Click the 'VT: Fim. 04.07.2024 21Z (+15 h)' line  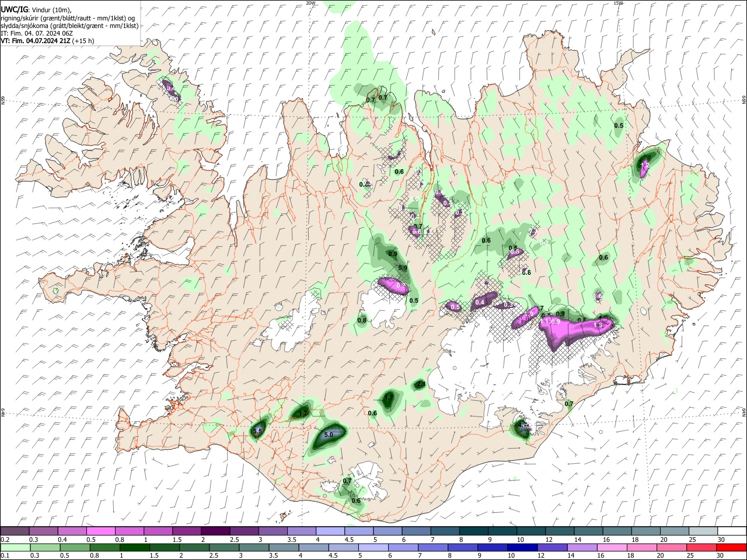pos(48,41)
